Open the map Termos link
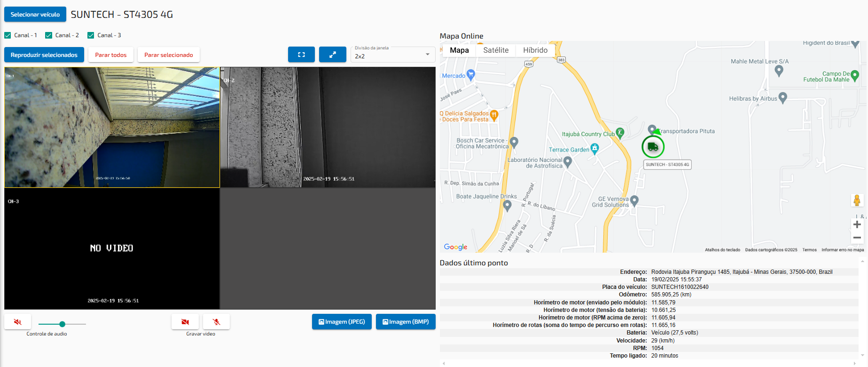 [x=809, y=250]
